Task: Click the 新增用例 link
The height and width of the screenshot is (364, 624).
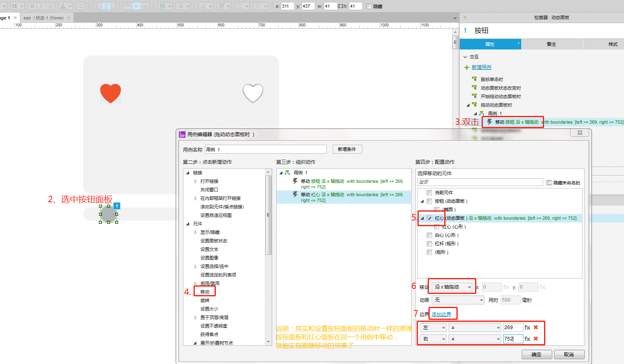Action: pyautogui.click(x=481, y=67)
